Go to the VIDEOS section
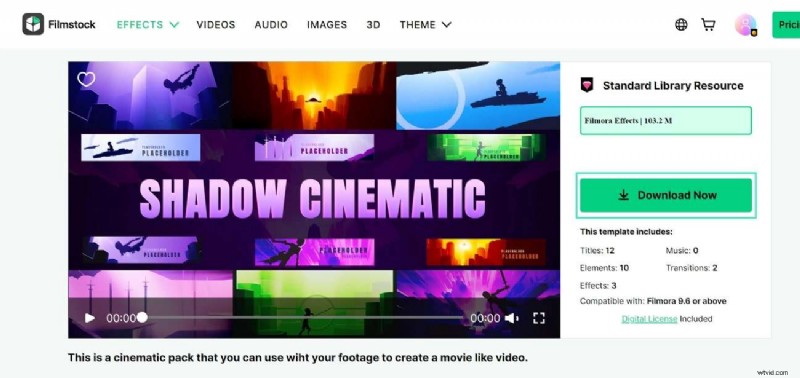This screenshot has height=378, width=800. click(216, 24)
